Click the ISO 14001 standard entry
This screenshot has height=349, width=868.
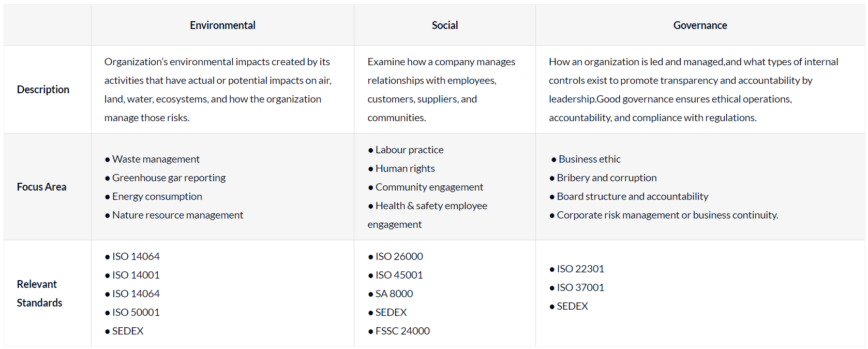(136, 275)
